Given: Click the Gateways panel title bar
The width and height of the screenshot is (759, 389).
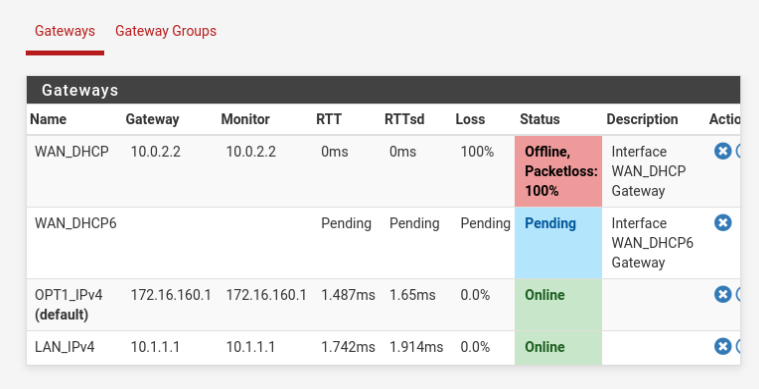Looking at the screenshot, I should (x=383, y=90).
